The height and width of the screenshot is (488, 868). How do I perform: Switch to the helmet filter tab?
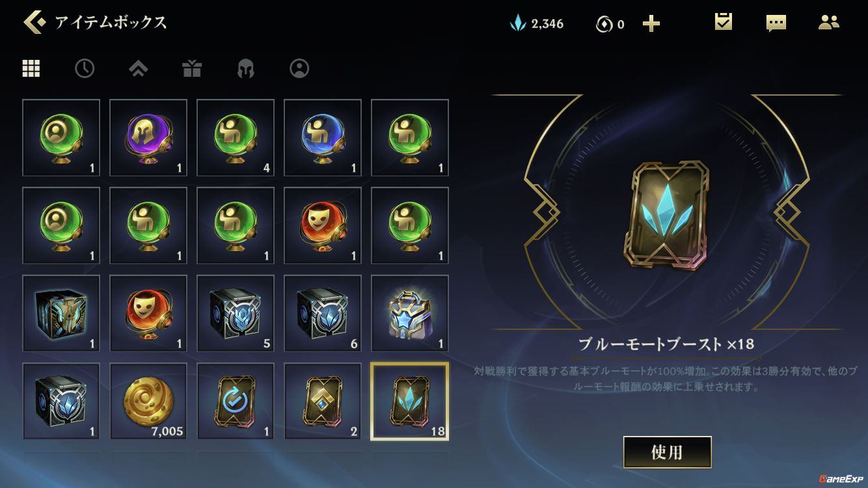click(x=245, y=68)
